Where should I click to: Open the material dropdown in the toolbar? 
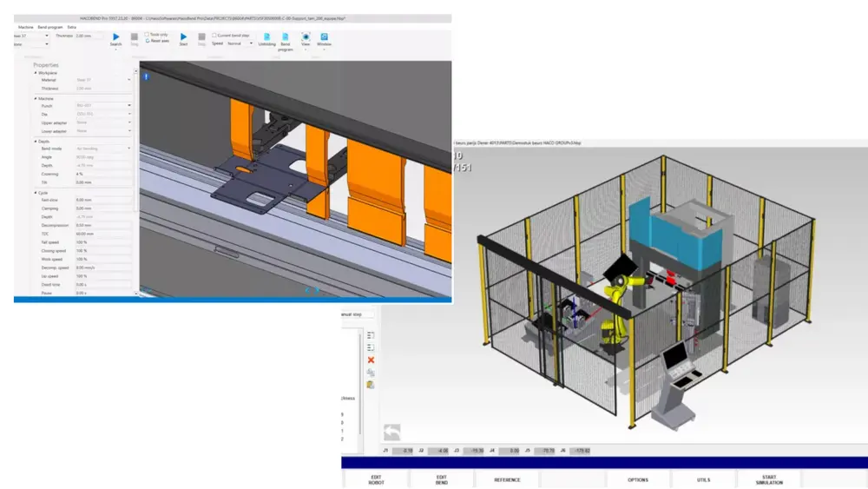point(31,36)
